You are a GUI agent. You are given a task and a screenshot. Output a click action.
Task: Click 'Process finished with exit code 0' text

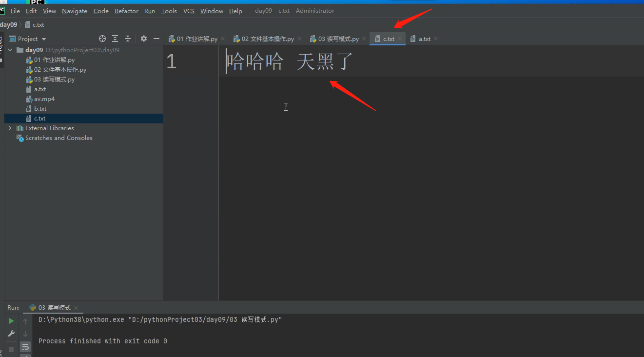pos(103,341)
